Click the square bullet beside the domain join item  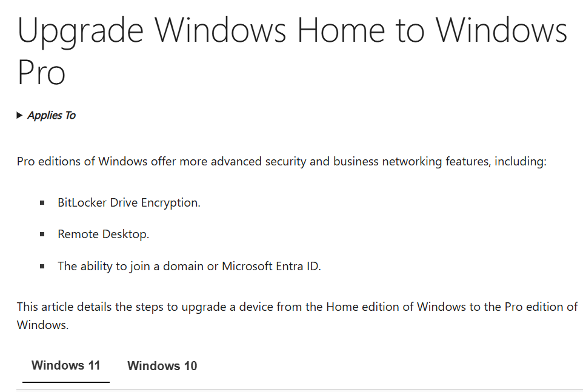coord(42,267)
